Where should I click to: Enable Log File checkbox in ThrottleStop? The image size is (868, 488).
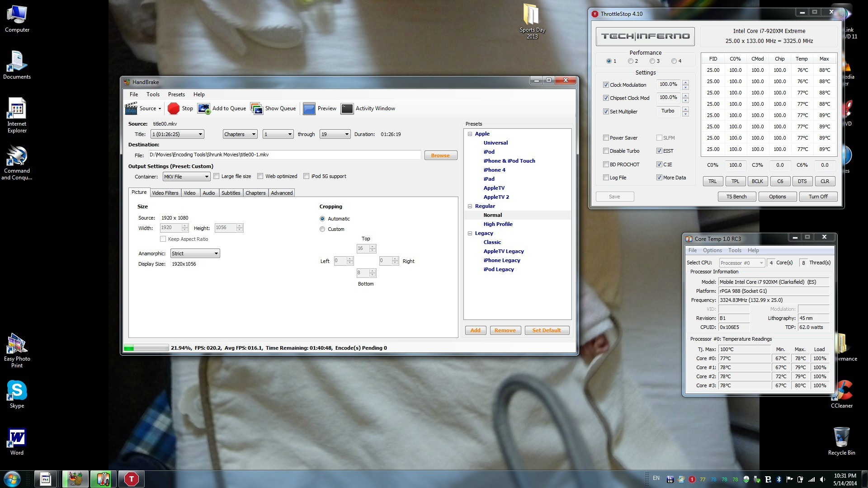pos(606,178)
